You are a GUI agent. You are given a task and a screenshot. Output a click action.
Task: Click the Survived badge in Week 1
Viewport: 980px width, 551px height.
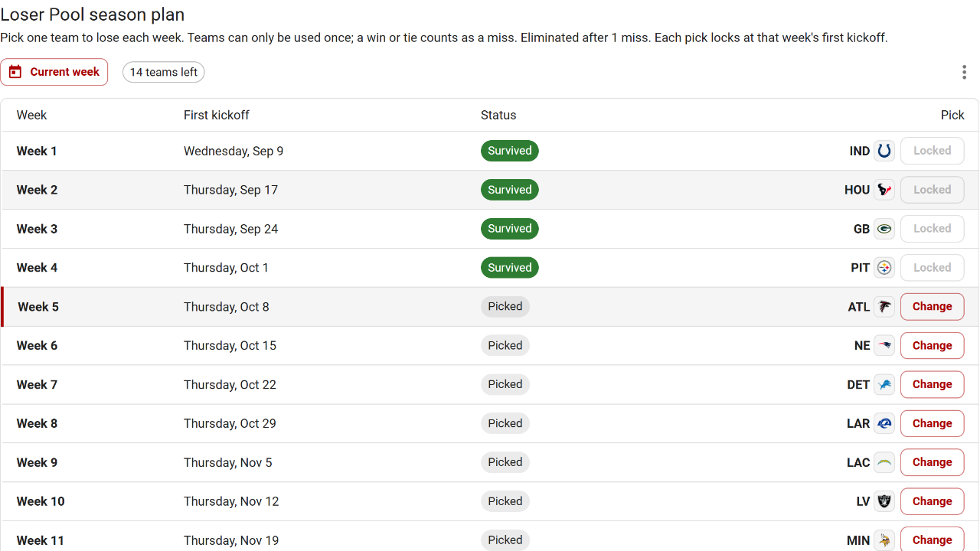(x=510, y=151)
